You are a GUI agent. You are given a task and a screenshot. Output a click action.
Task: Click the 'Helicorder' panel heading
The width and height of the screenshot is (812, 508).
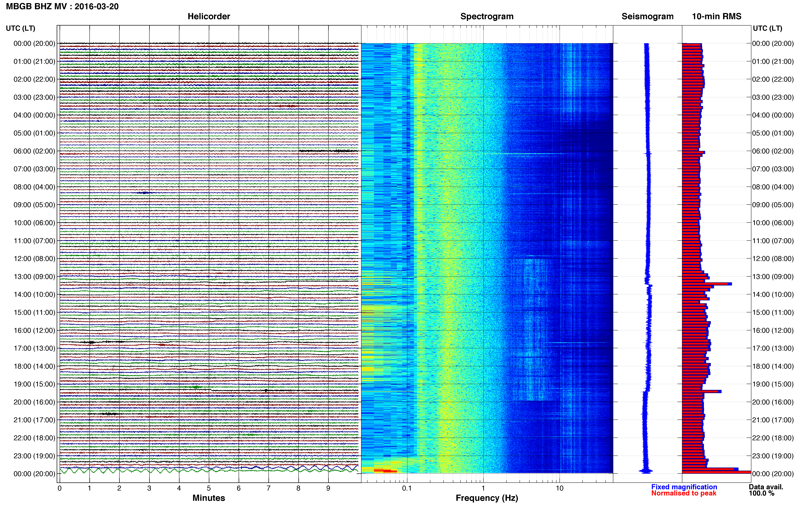click(x=209, y=16)
